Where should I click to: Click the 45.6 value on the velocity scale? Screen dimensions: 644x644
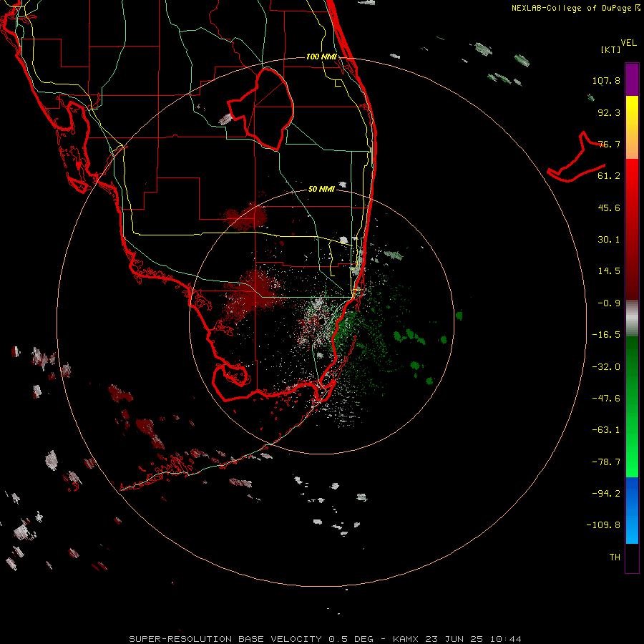609,208
